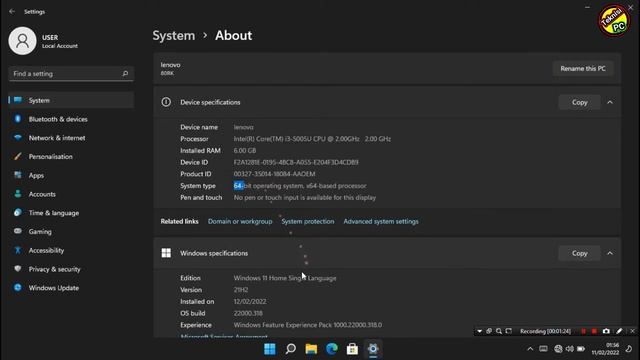Click the OS build value 22000.318
Viewport: 640px width, 360px height.
pyautogui.click(x=248, y=313)
